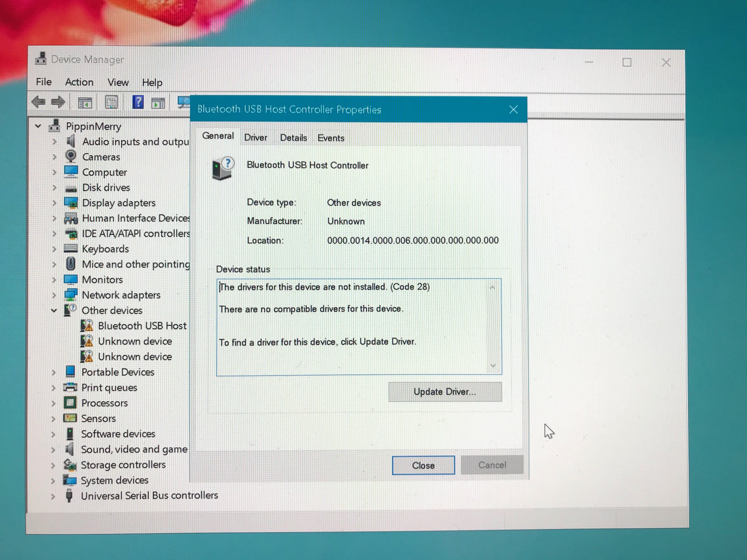Switch to the Driver tab
Viewport: 747px width, 560px height.
(x=255, y=138)
